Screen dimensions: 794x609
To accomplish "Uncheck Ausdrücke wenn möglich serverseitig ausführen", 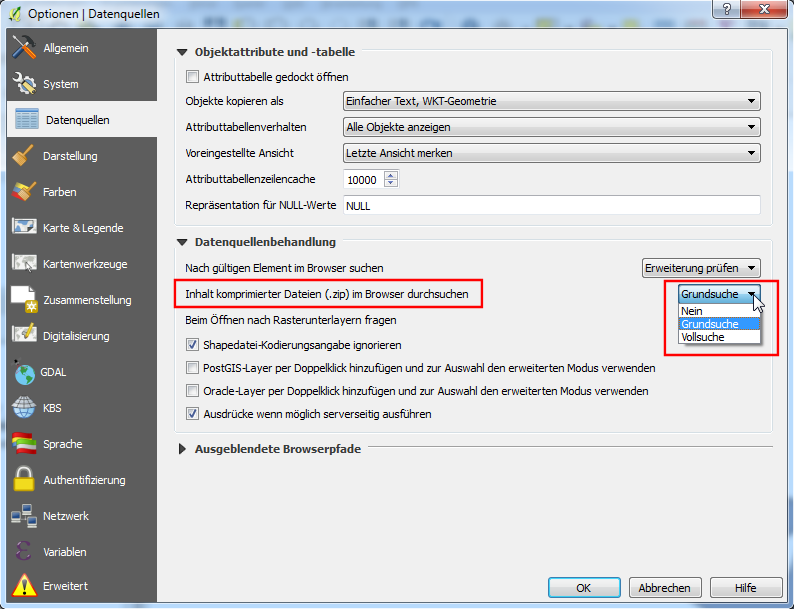I will [x=192, y=414].
